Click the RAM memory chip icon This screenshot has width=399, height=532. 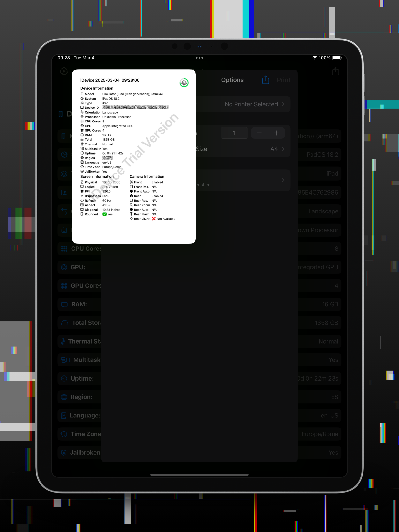[64, 304]
